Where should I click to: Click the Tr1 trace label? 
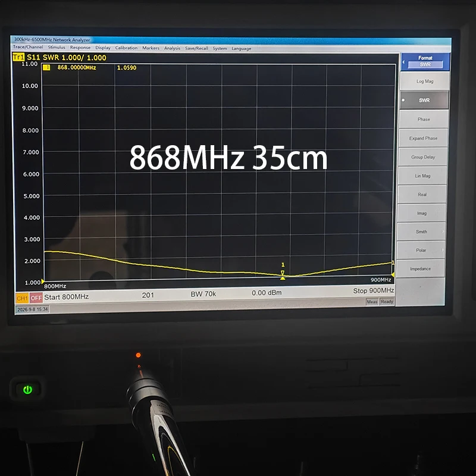click(x=18, y=57)
